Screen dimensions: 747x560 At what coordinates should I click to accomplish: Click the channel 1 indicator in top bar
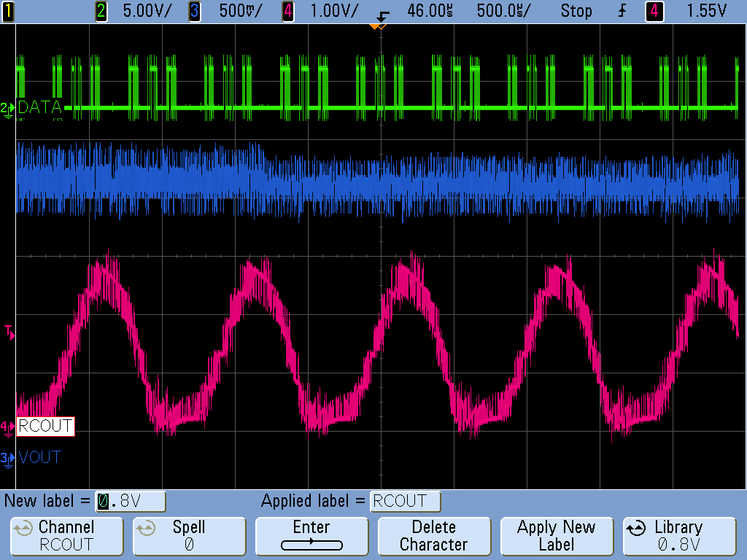7,11
